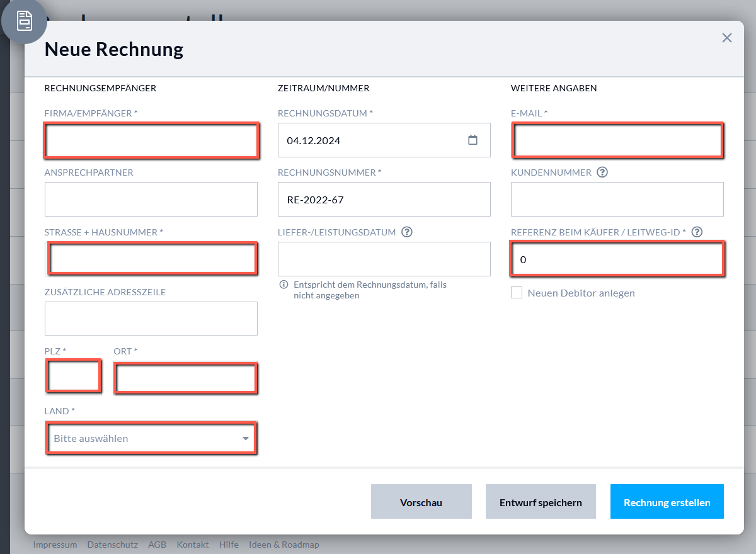The width and height of the screenshot is (756, 554).
Task: Open the Impressum footer link
Action: point(55,545)
